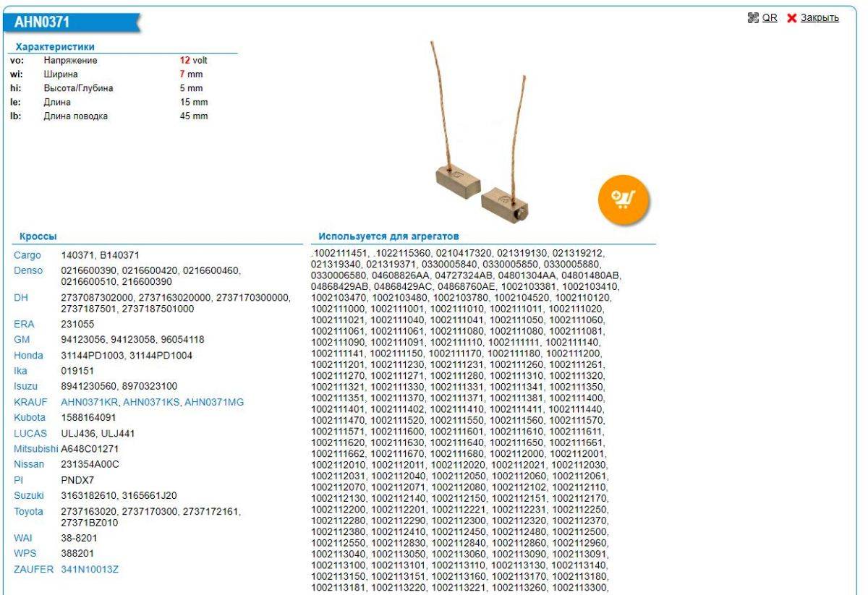Open the ZAUFER 341N10013Z part link
Image resolution: width=868 pixels, height=595 pixels.
coord(90,569)
